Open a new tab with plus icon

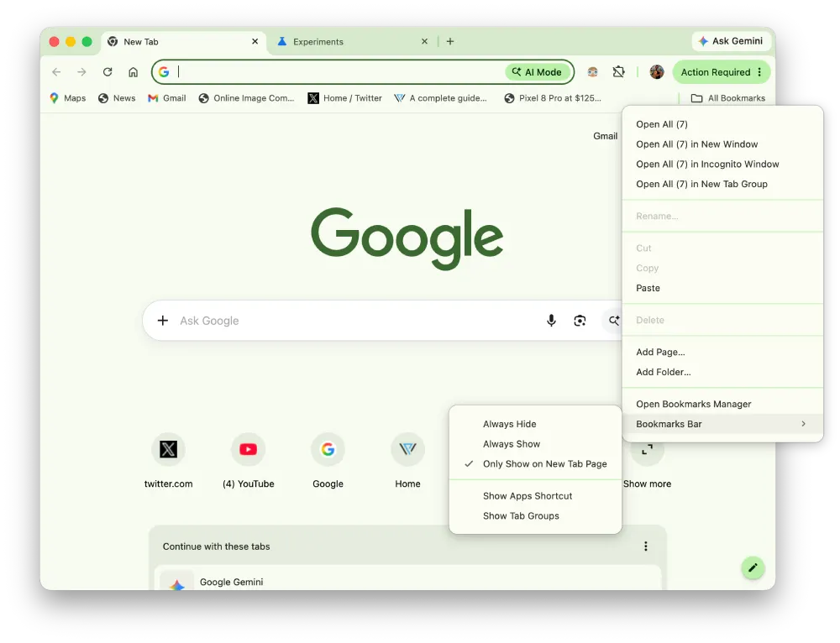pos(450,41)
